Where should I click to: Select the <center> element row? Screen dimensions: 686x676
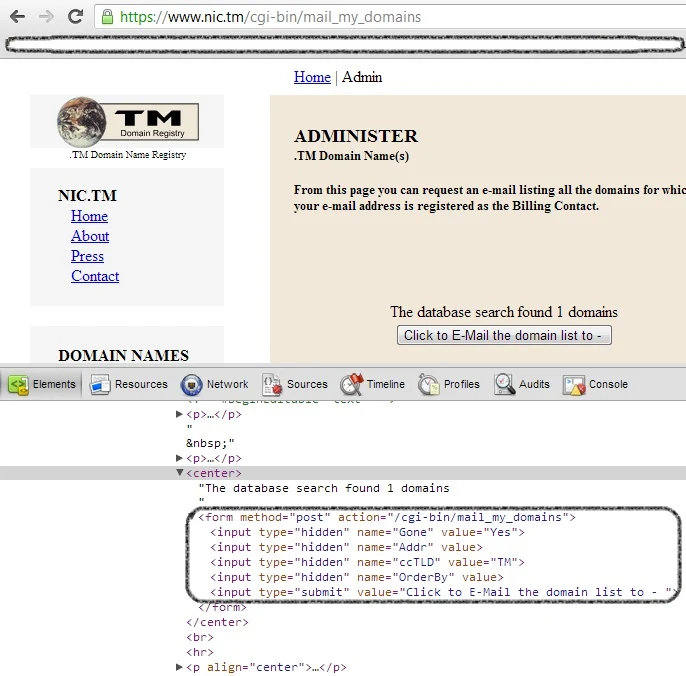tap(343, 473)
